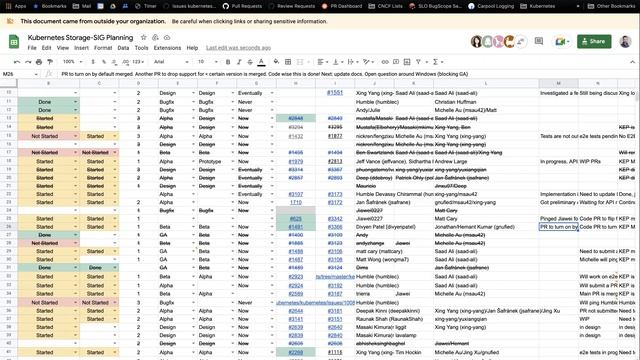This screenshot has height=360, width=640.
Task: Open the zoom 100% dropdown
Action: 73,62
